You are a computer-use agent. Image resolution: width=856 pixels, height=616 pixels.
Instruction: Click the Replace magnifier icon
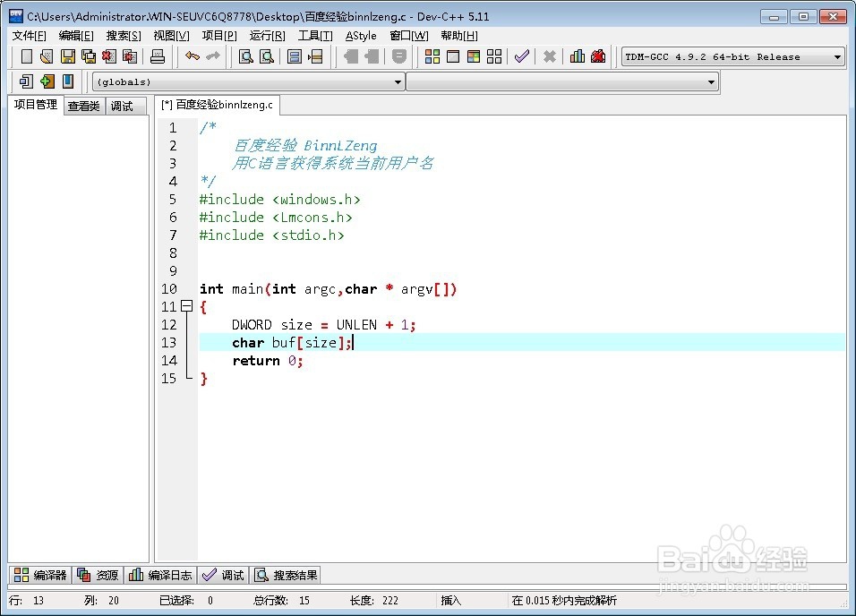pos(267,56)
